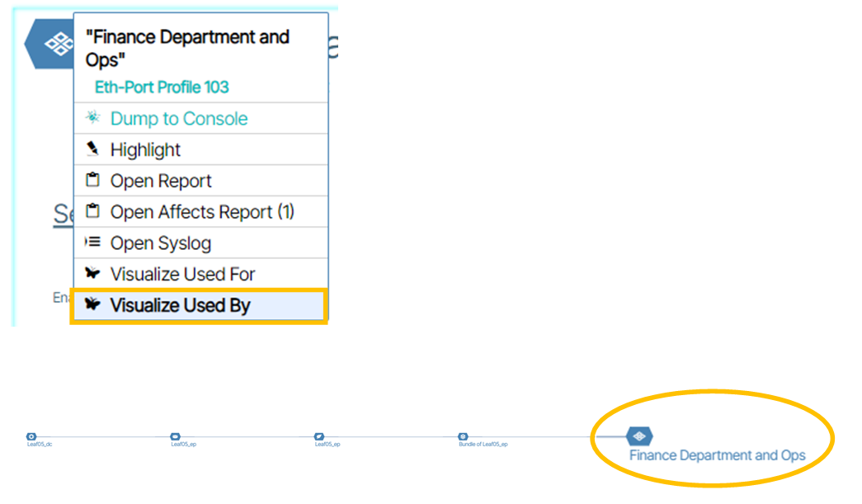Click the Finance Department hexagon node in graph
The image size is (862, 504).
(x=639, y=436)
